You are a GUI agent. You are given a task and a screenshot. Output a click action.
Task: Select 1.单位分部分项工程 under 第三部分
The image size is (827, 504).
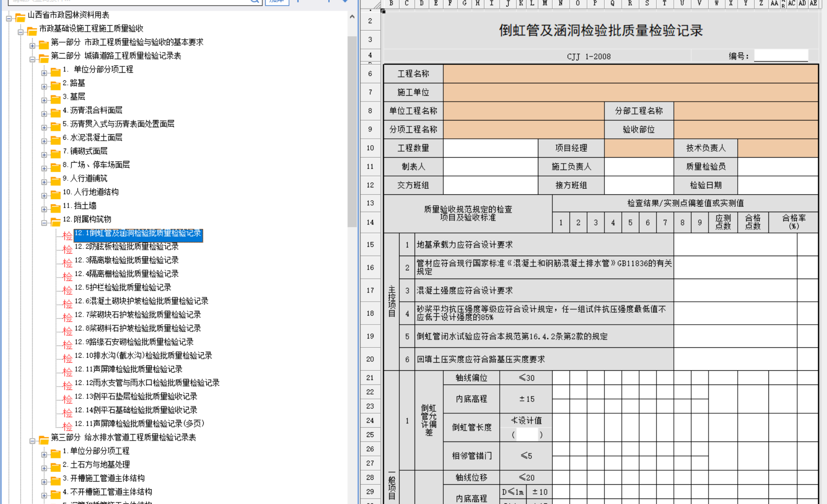tap(96, 451)
